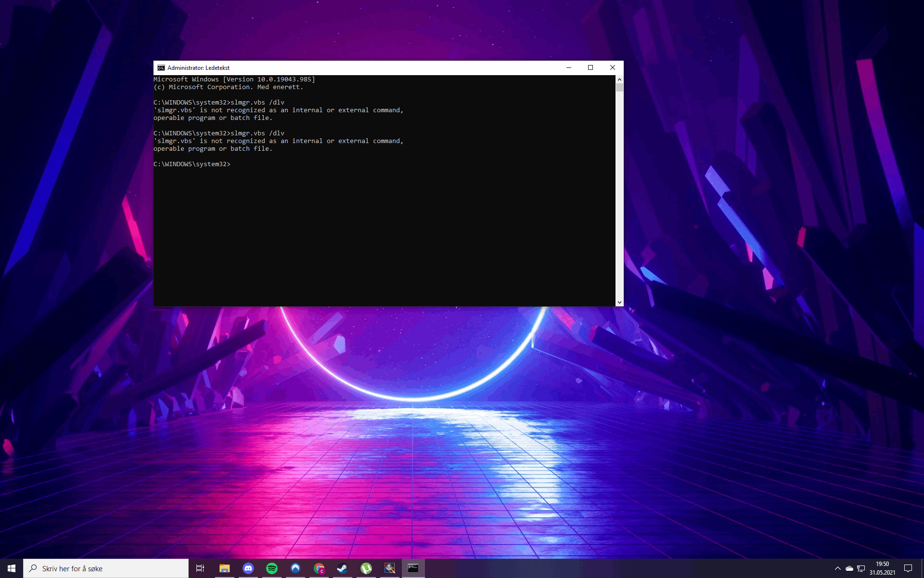Open NordVPN taskbar icon
Screen dimensions: 924x578
click(x=295, y=568)
